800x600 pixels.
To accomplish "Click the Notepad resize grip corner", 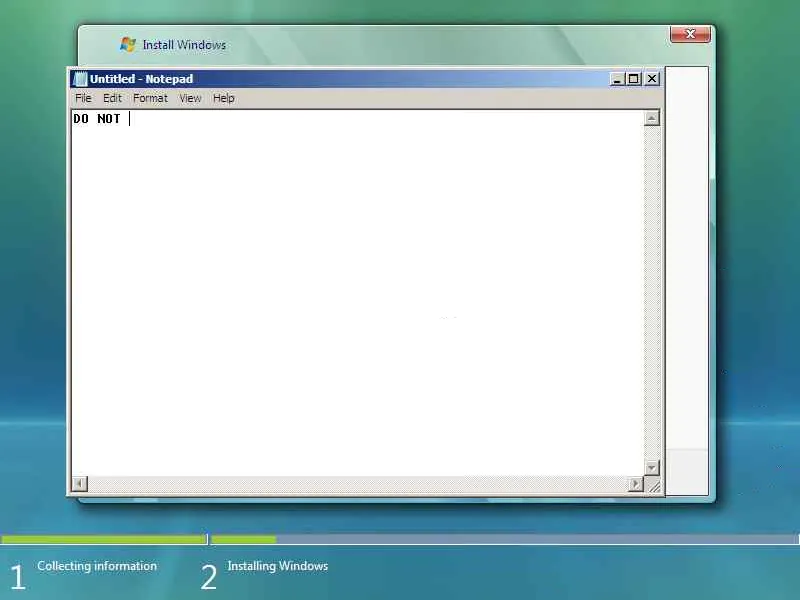I will click(653, 485).
